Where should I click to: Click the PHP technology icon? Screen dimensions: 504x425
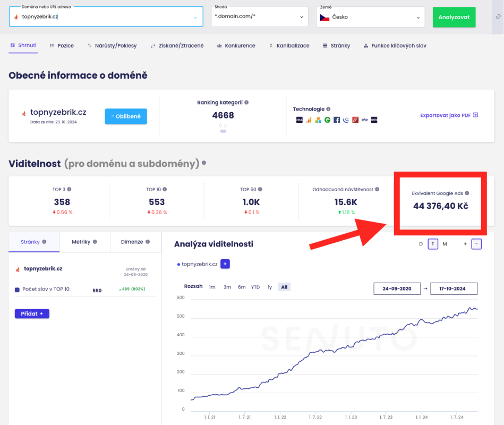364,120
